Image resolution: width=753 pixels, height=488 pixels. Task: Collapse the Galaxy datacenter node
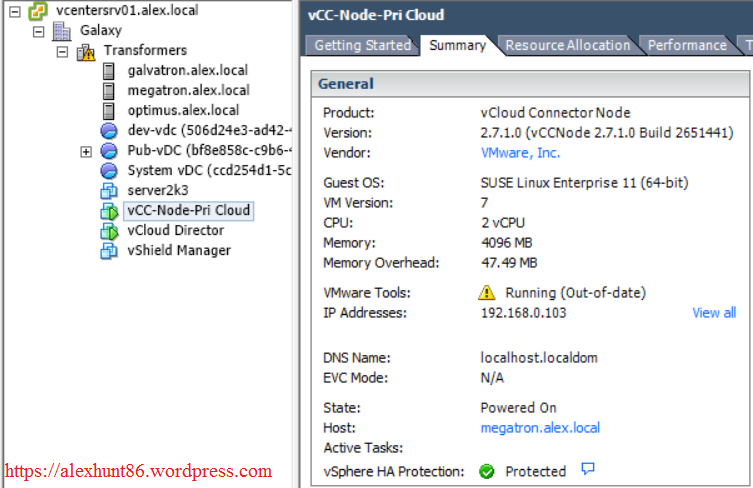click(x=38, y=31)
